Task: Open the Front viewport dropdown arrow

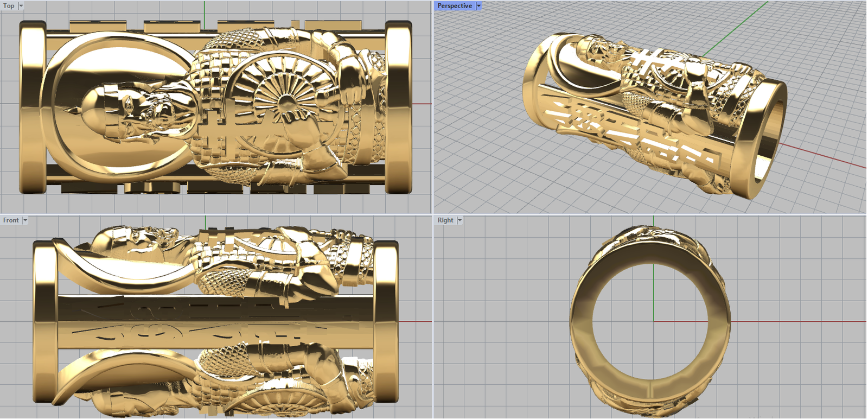Action: coord(25,220)
